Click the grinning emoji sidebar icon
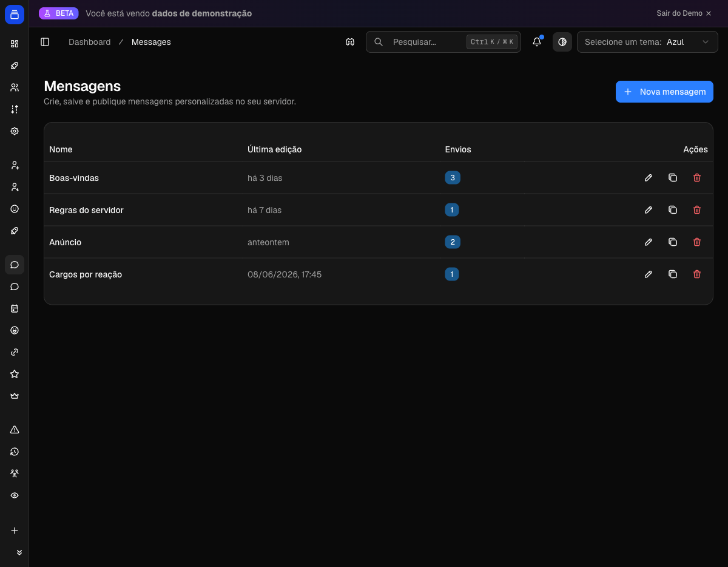Image resolution: width=728 pixels, height=567 pixels. pos(15,330)
